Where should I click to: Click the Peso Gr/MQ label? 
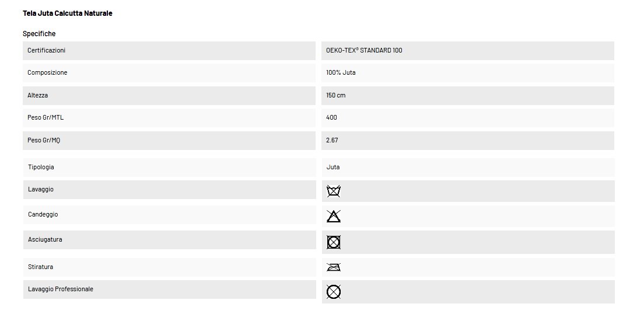[x=44, y=140]
